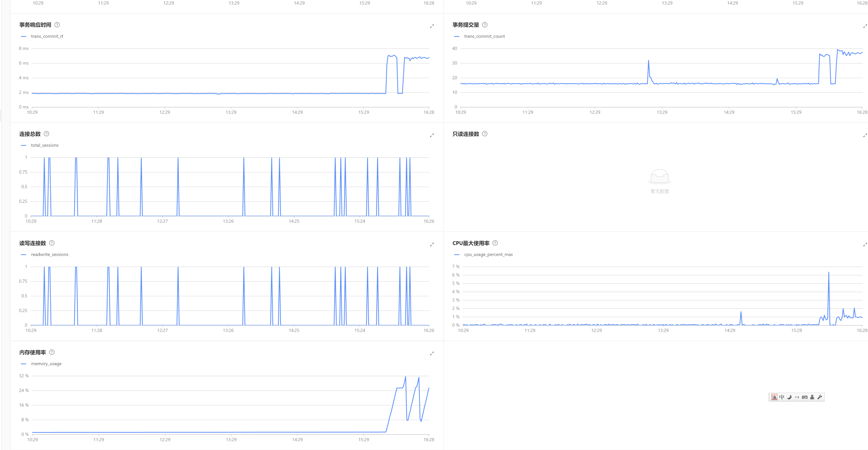Toggle trans_commit_count legend series
This screenshot has height=450, width=868.
(x=484, y=36)
